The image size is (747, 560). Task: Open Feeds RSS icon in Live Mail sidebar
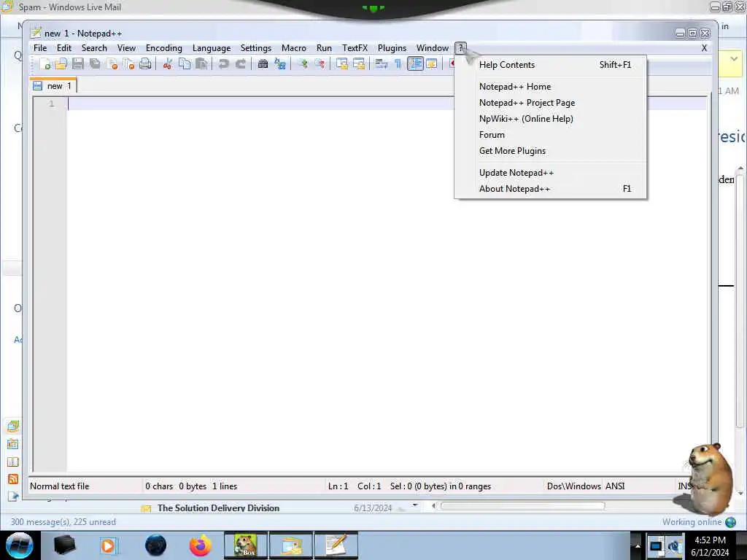point(13,479)
